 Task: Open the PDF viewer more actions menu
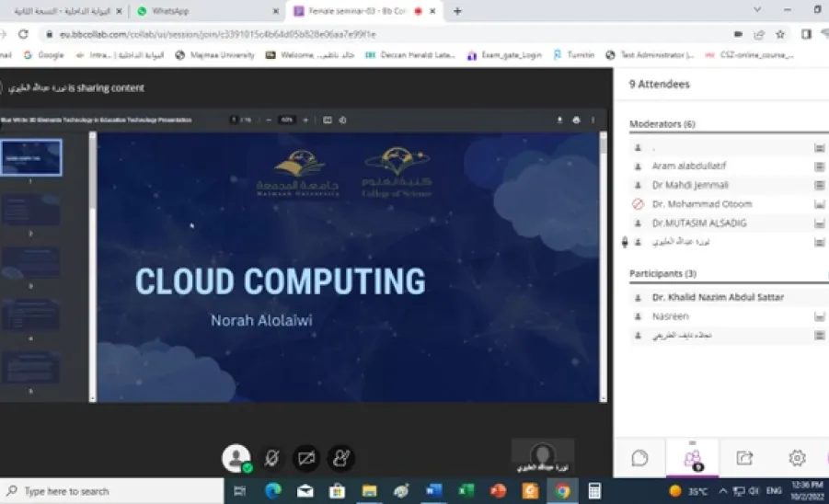(593, 120)
